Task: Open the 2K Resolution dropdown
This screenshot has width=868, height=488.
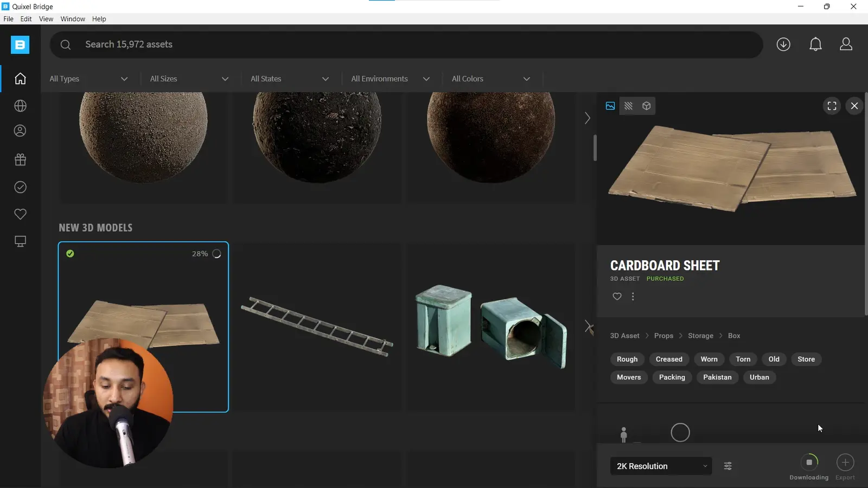Action: pyautogui.click(x=661, y=466)
